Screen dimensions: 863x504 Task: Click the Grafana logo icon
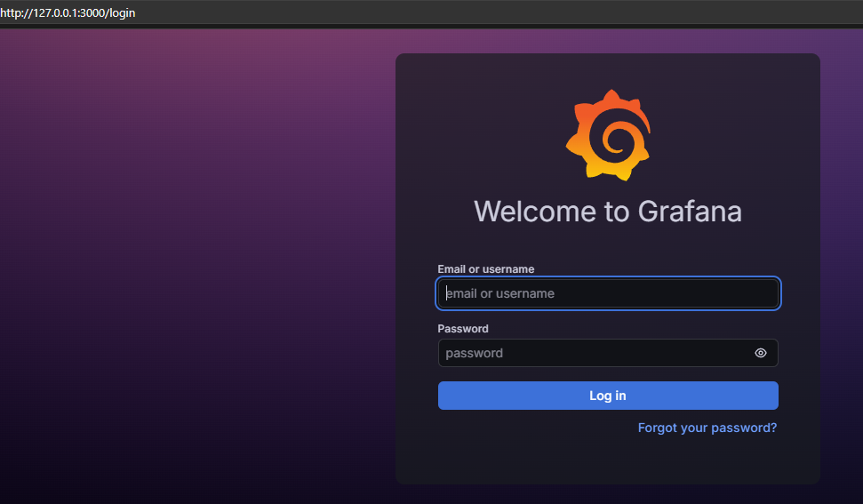pos(608,135)
